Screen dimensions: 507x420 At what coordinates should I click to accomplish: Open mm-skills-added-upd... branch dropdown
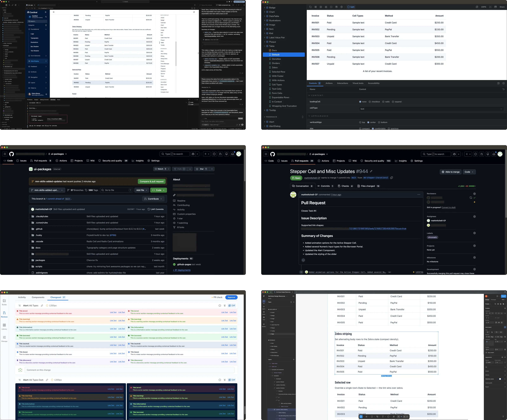(x=47, y=190)
